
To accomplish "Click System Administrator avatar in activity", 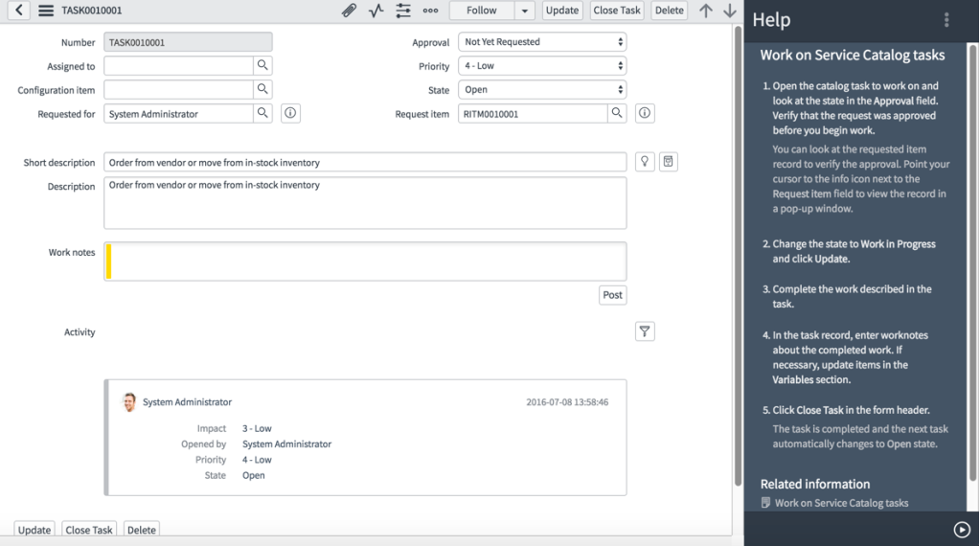I will [x=129, y=401].
